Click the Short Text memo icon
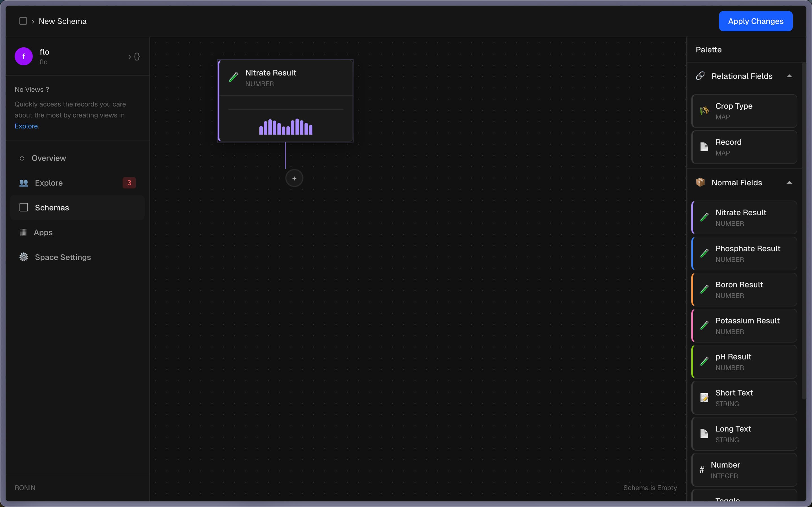The height and width of the screenshot is (507, 812). point(704,398)
